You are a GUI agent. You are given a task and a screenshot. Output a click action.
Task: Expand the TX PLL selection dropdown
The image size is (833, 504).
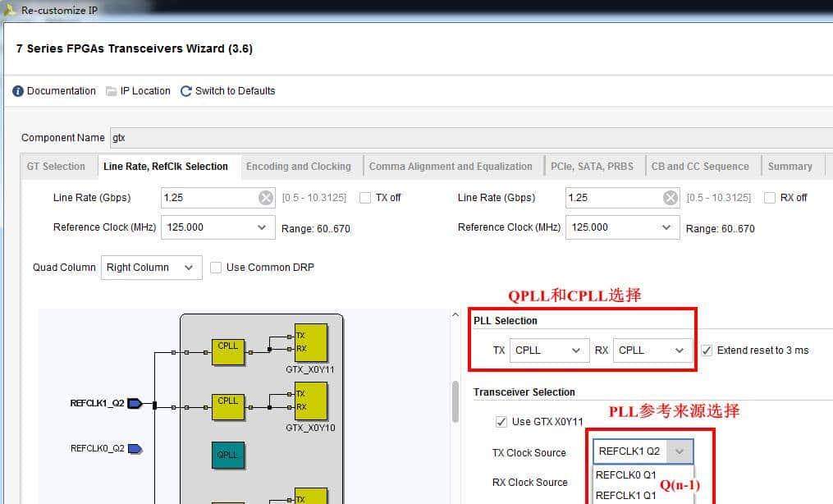coord(549,351)
